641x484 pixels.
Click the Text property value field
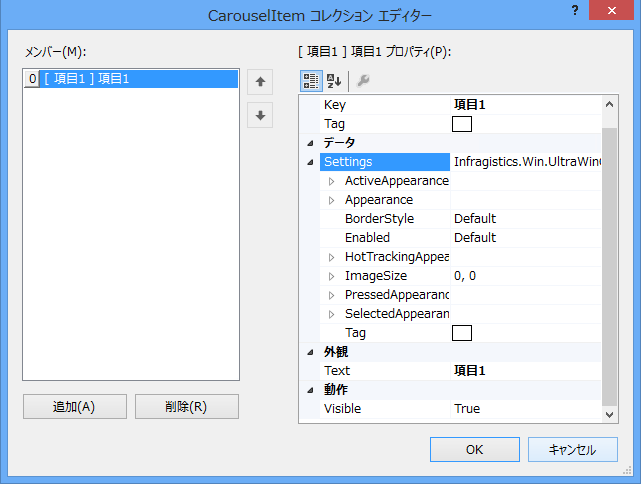(x=524, y=371)
